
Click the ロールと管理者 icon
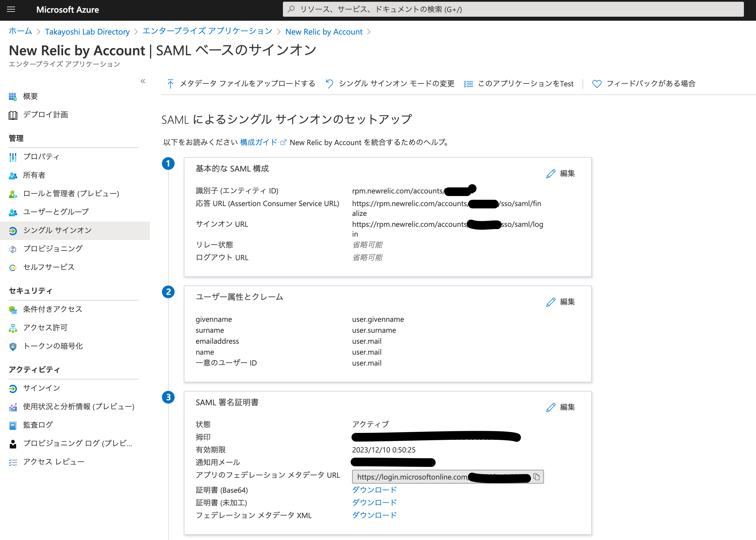coord(13,194)
